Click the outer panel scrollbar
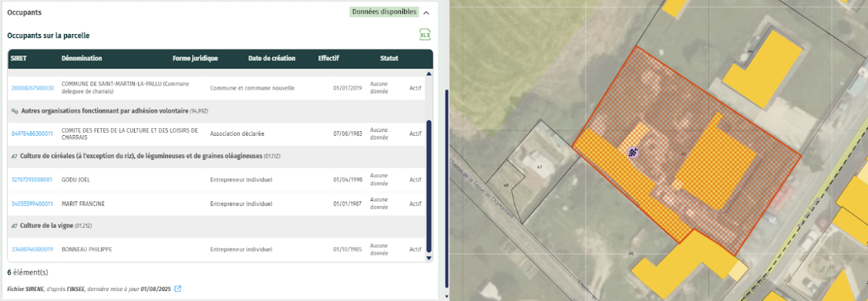The height and width of the screenshot is (301, 868). 447,188
